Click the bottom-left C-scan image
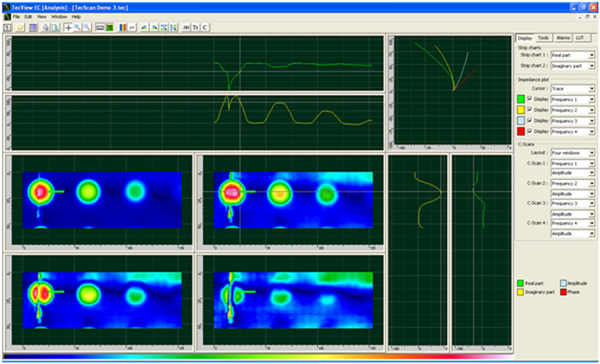This screenshot has width=600, height=364. pos(102,300)
